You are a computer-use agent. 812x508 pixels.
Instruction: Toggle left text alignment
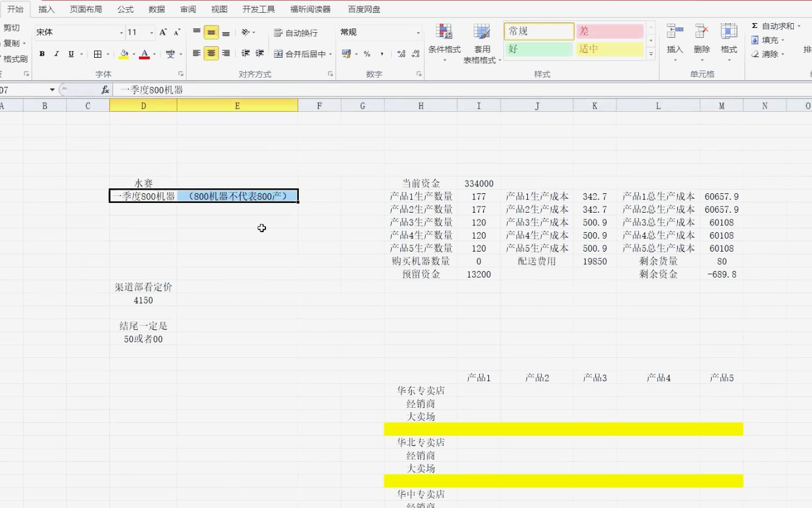[197, 53]
